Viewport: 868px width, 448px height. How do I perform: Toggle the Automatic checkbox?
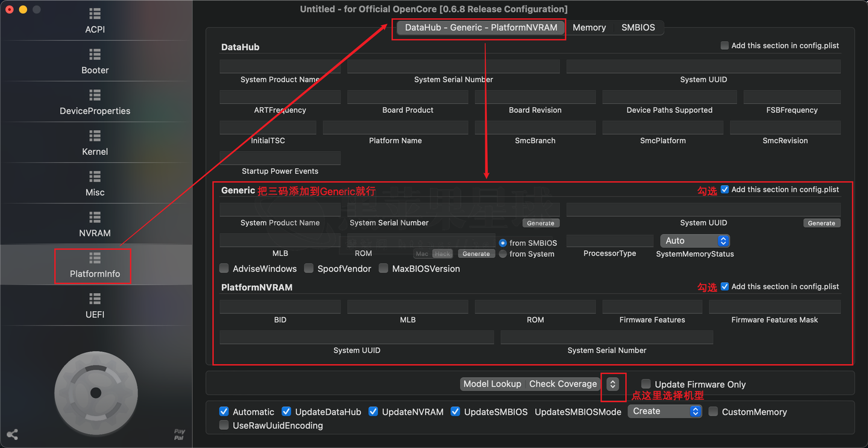tap(224, 412)
